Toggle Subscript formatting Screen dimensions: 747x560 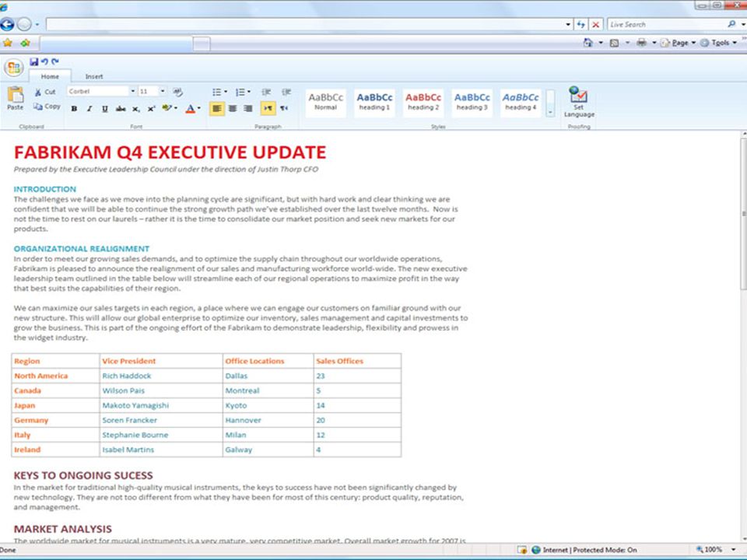point(135,109)
